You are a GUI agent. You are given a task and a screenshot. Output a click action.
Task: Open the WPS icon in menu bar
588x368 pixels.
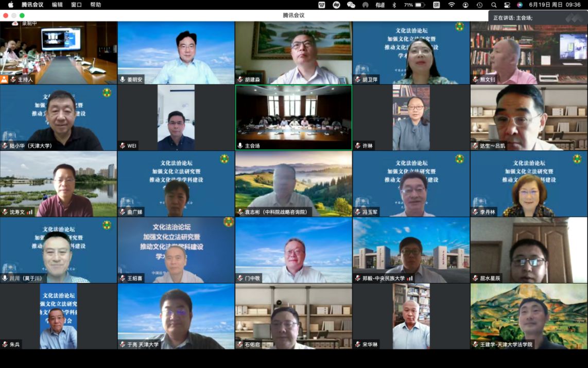[x=322, y=5]
